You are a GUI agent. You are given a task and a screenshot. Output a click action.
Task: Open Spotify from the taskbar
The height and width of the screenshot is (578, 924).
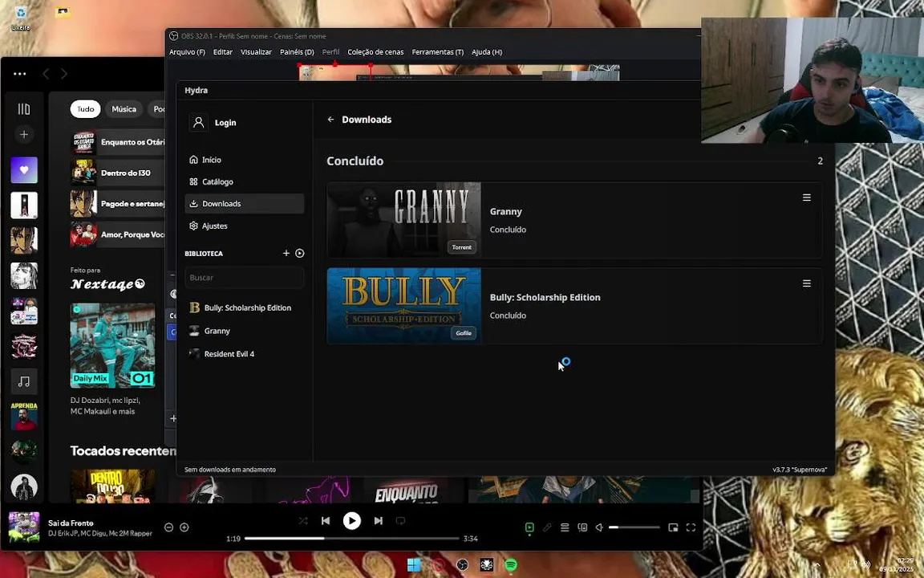click(511, 565)
